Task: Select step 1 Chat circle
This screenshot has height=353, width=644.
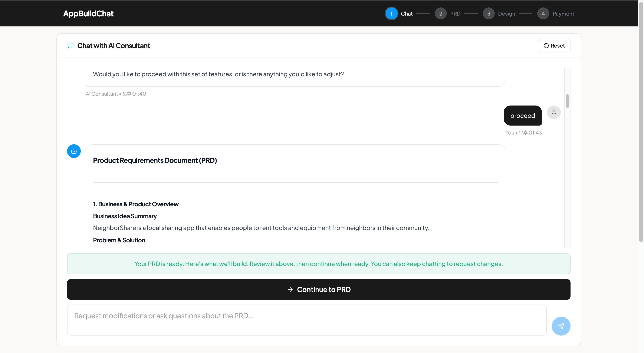Action: [391, 13]
